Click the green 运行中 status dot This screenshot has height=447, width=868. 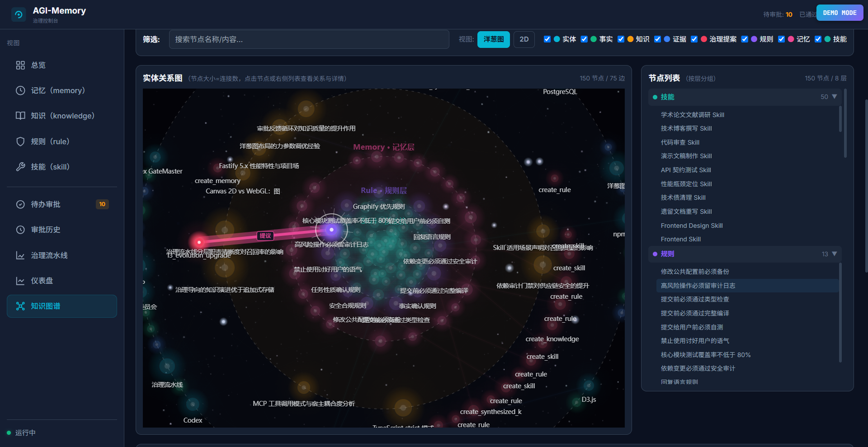(9, 433)
